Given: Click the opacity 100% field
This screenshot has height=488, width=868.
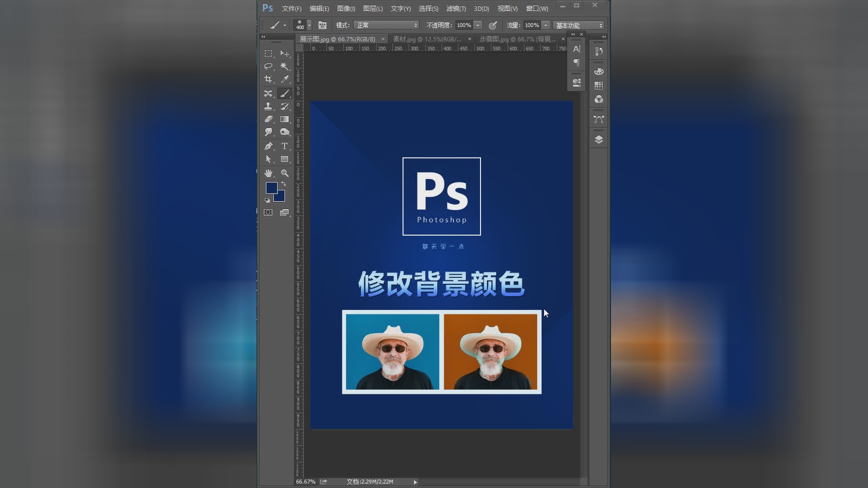Looking at the screenshot, I should [x=464, y=25].
